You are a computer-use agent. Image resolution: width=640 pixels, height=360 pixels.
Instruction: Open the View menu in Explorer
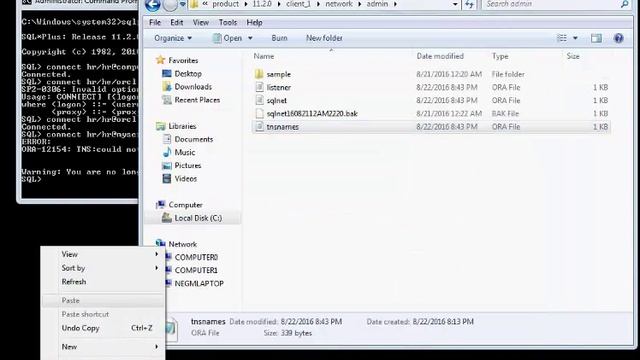click(x=200, y=22)
